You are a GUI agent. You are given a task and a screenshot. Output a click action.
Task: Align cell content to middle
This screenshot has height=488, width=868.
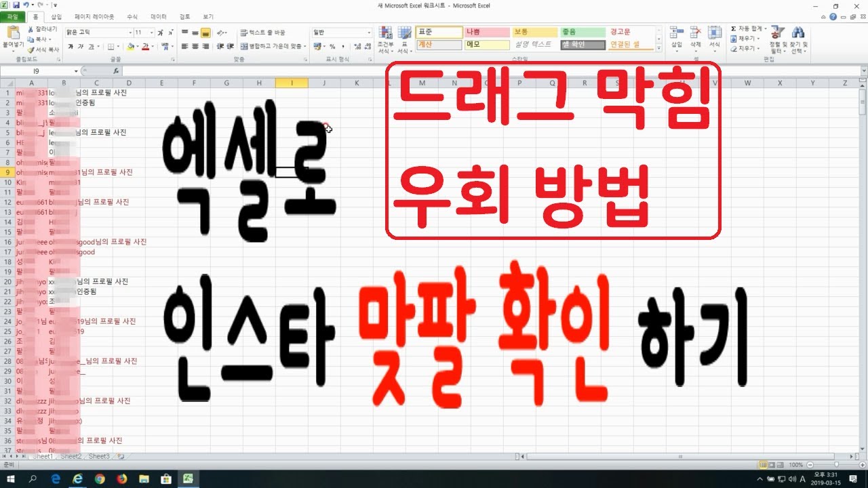195,33
